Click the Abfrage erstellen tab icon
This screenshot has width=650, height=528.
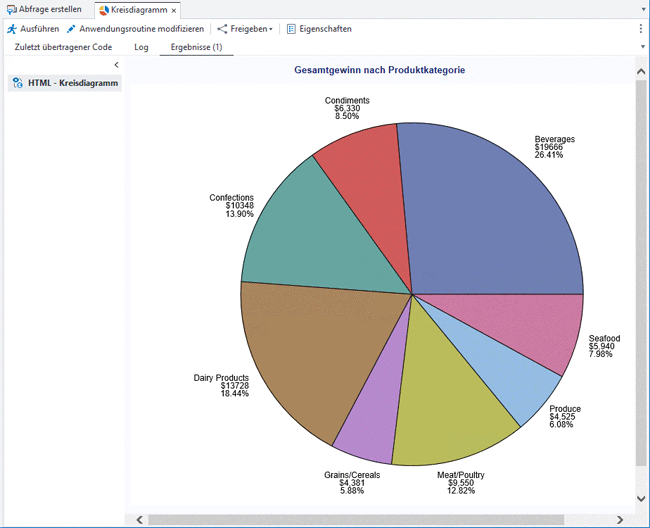(11, 9)
